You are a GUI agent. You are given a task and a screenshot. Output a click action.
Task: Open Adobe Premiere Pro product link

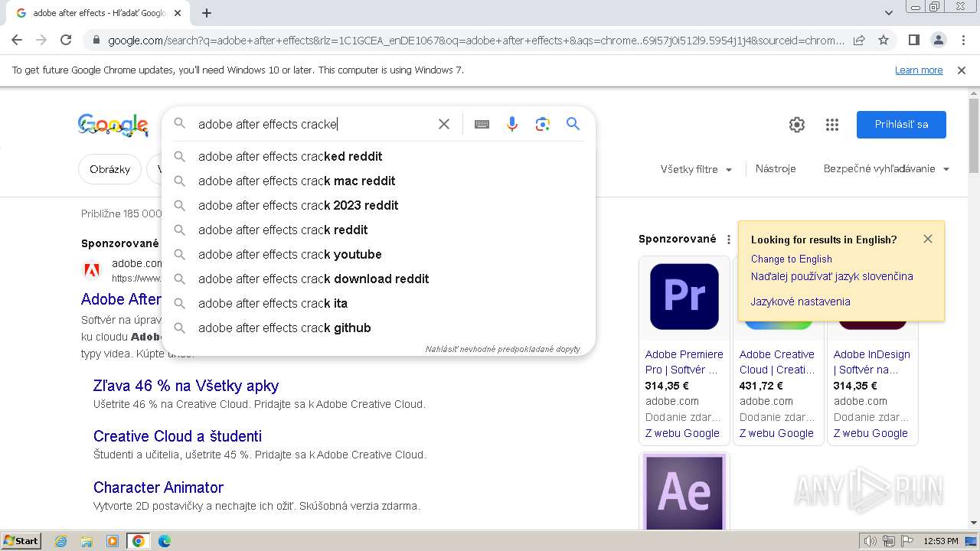coord(684,362)
